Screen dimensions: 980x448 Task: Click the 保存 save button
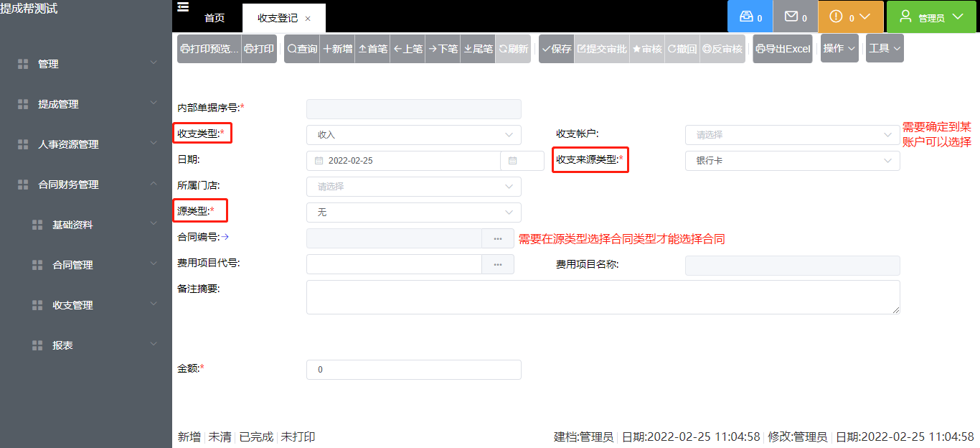tap(557, 49)
